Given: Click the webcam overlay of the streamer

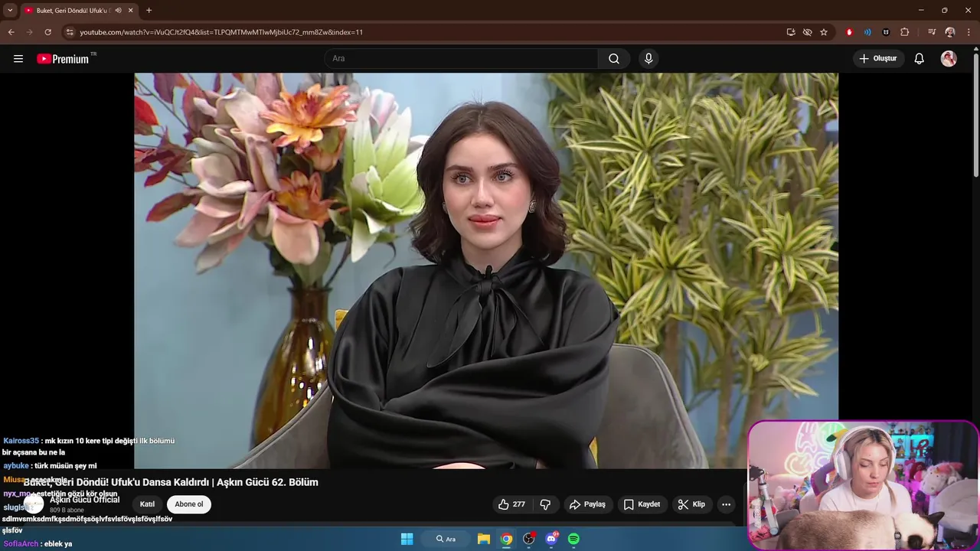Looking at the screenshot, I should tap(863, 485).
